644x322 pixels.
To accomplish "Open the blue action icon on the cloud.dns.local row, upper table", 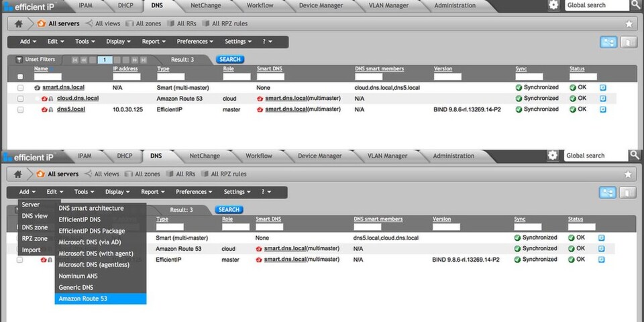I will [602, 99].
